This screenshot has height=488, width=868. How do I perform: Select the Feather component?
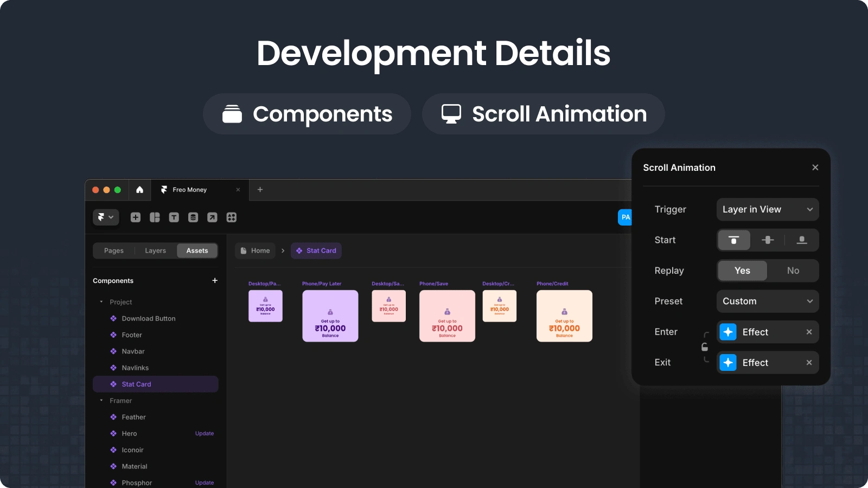[156, 417]
